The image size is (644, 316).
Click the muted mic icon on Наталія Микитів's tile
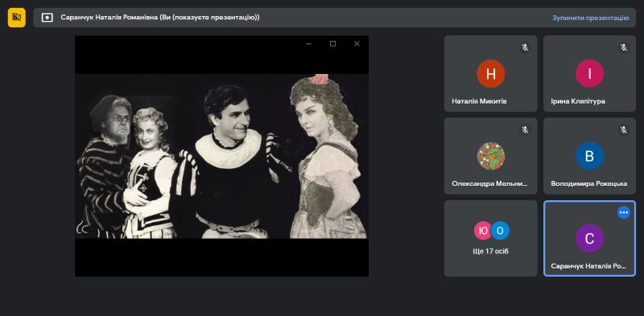525,47
